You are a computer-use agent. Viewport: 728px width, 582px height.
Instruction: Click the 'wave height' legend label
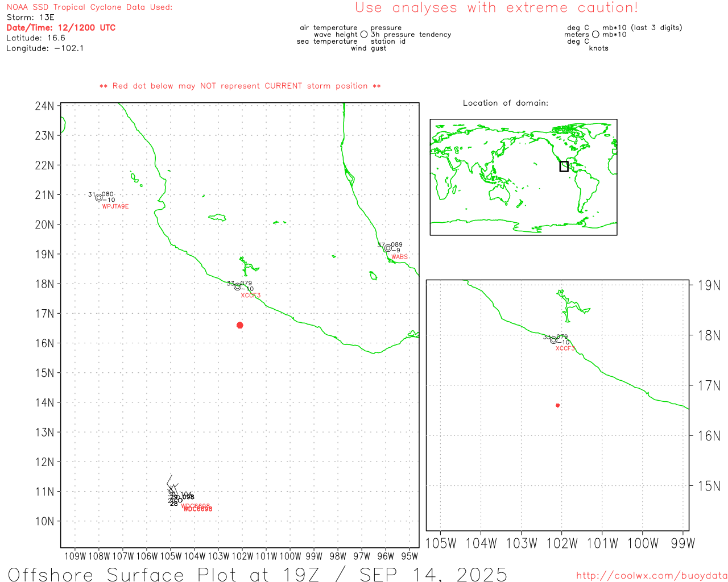336,35
